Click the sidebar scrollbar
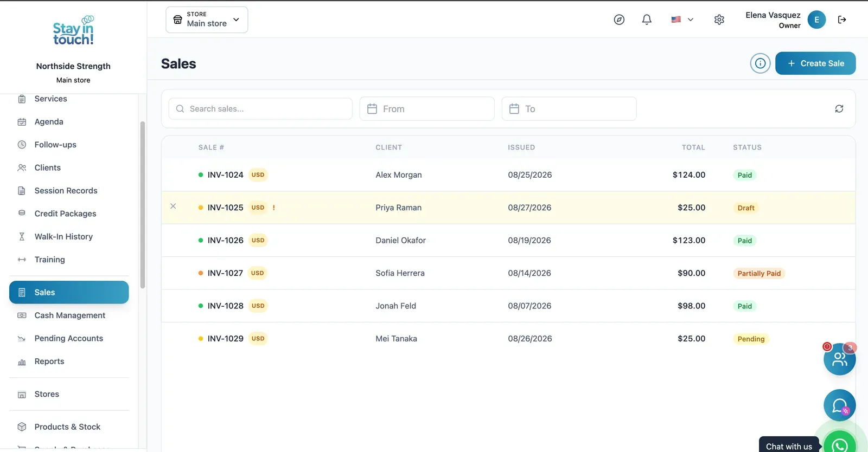This screenshot has height=452, width=868. (x=143, y=205)
